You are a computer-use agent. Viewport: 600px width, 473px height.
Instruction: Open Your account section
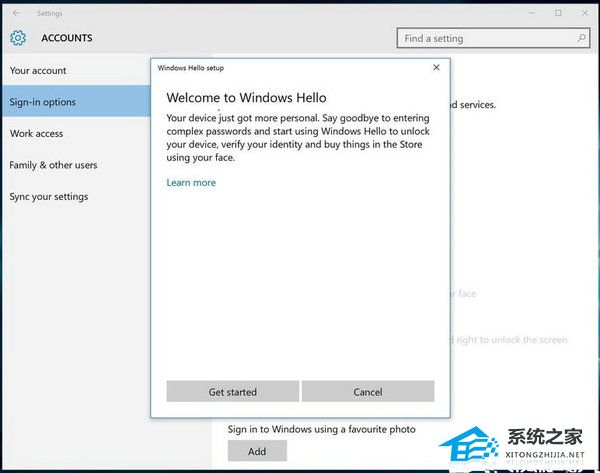(76, 70)
